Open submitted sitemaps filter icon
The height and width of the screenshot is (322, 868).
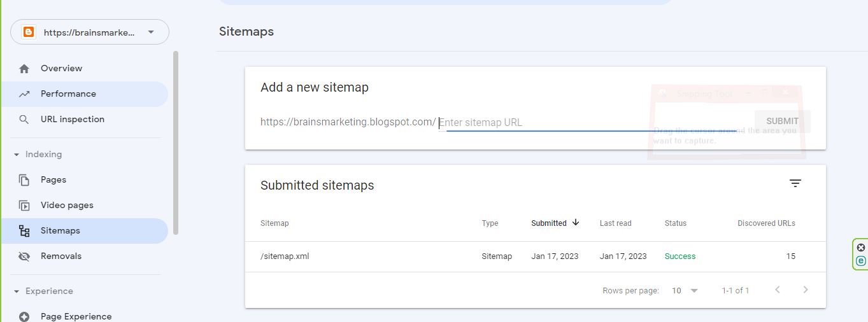(795, 183)
